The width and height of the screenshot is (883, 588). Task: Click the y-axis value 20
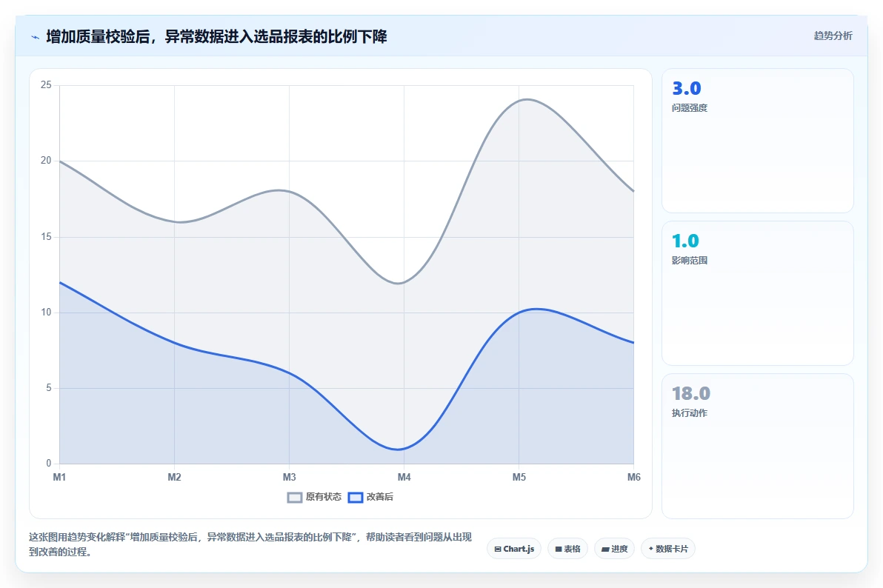(x=46, y=161)
